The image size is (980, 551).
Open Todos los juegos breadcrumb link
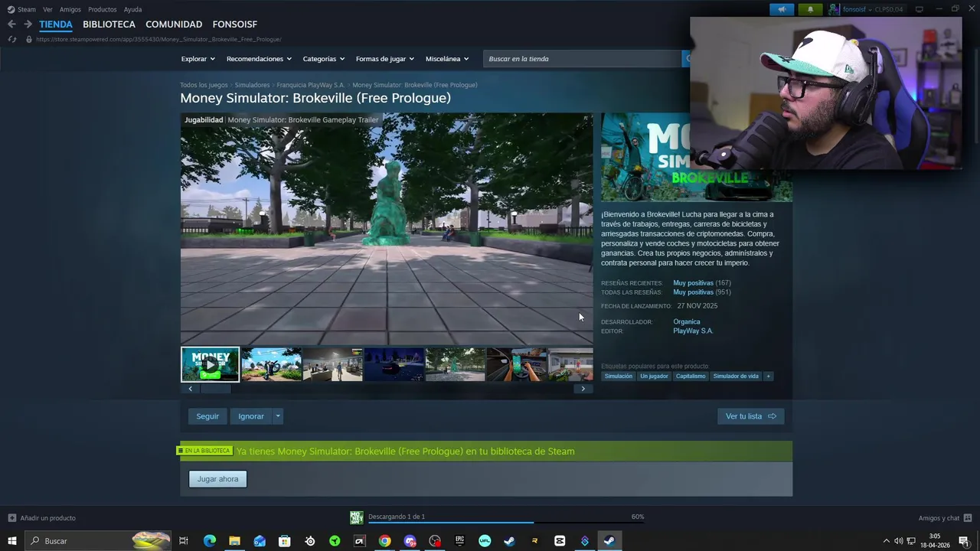pos(204,85)
